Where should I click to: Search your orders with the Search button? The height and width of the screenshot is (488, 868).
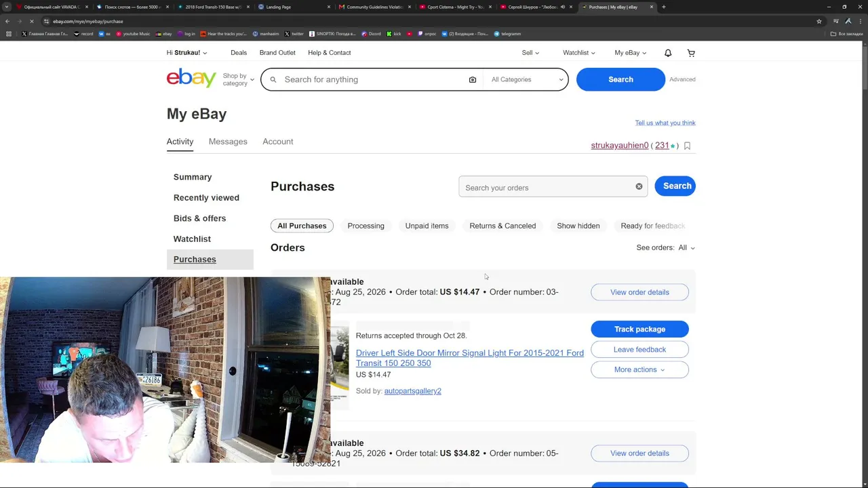(x=675, y=186)
